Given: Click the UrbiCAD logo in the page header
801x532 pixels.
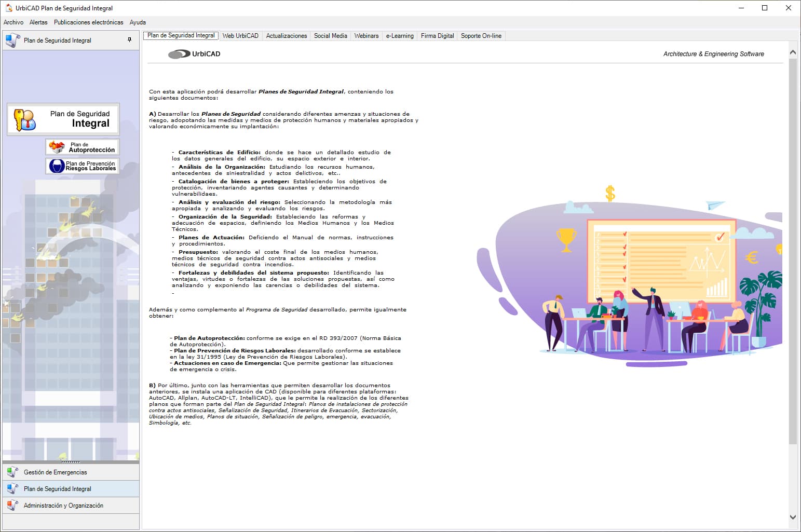Looking at the screenshot, I should tap(195, 54).
